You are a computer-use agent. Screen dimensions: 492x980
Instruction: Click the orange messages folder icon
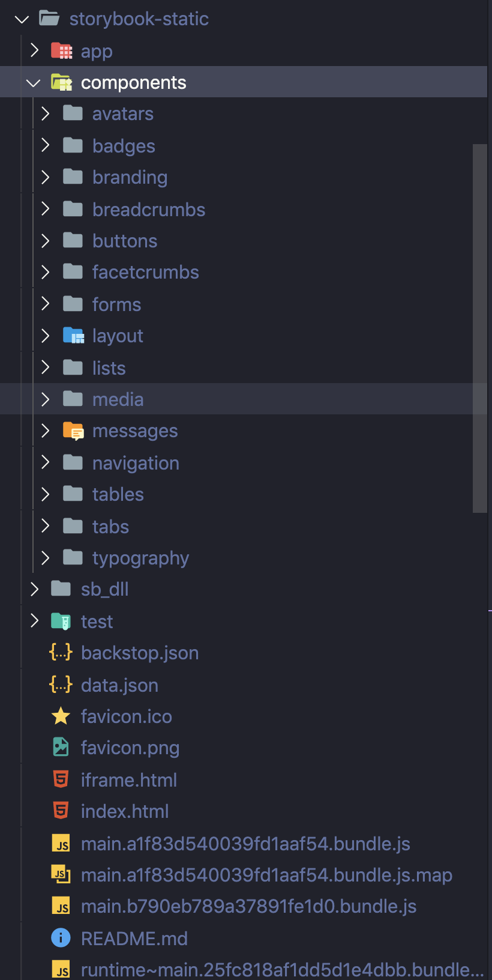[x=73, y=431]
